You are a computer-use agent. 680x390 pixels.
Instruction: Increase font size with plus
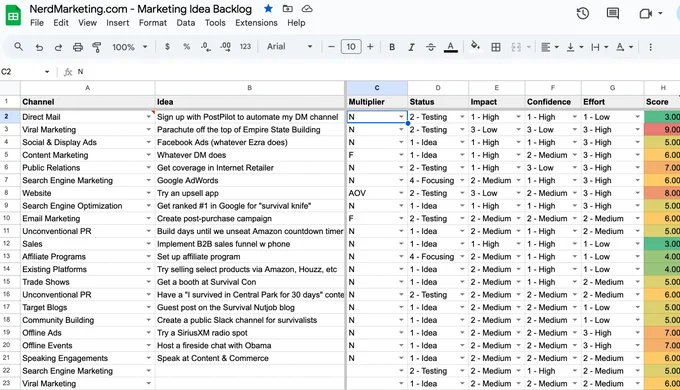370,46
